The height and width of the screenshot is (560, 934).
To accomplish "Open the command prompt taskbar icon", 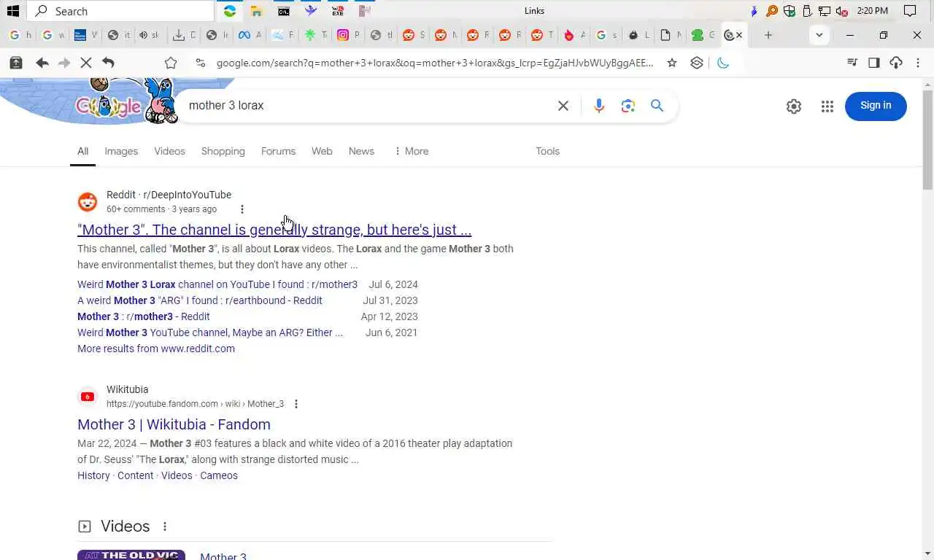I will [x=284, y=11].
